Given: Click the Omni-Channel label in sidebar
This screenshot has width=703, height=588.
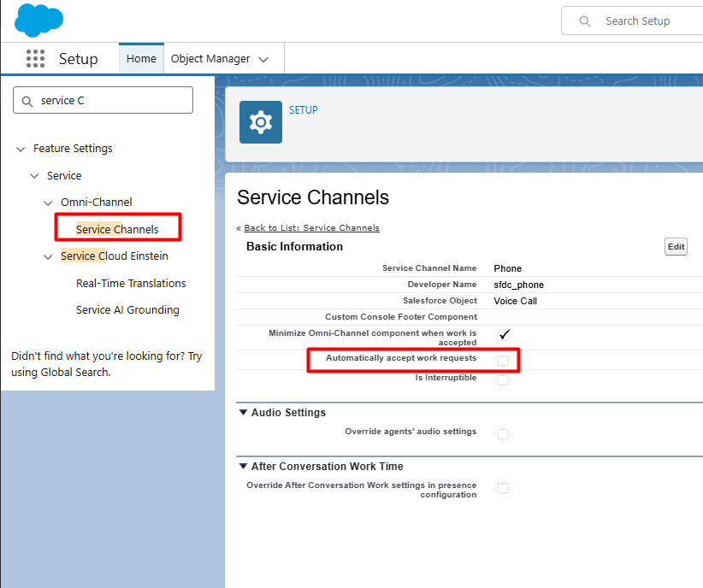Looking at the screenshot, I should point(97,202).
